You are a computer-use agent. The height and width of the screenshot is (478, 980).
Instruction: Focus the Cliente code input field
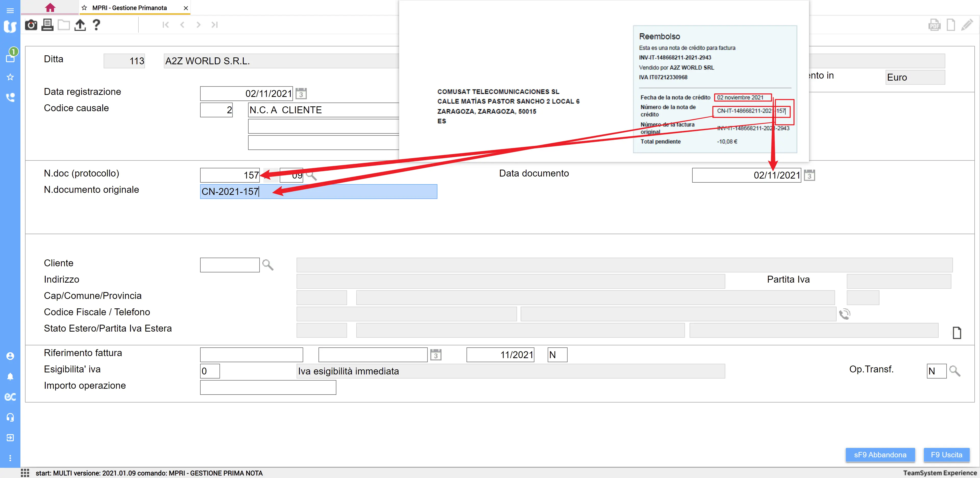229,265
